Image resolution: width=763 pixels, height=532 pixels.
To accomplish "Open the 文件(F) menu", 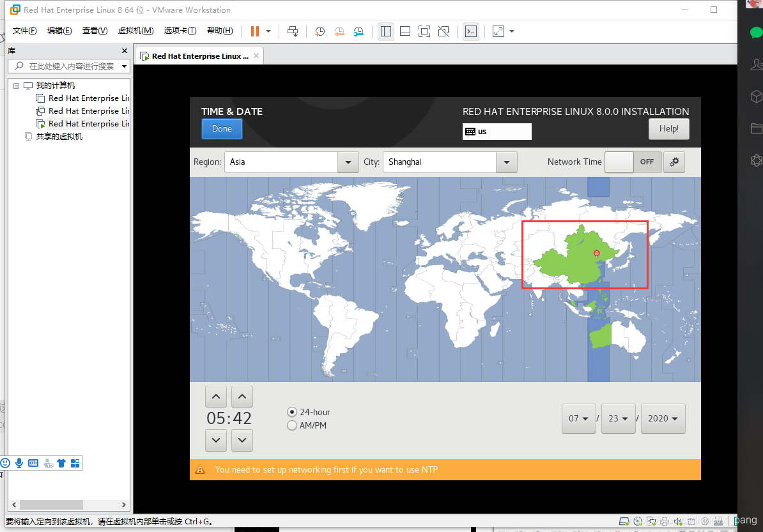I will click(x=24, y=31).
